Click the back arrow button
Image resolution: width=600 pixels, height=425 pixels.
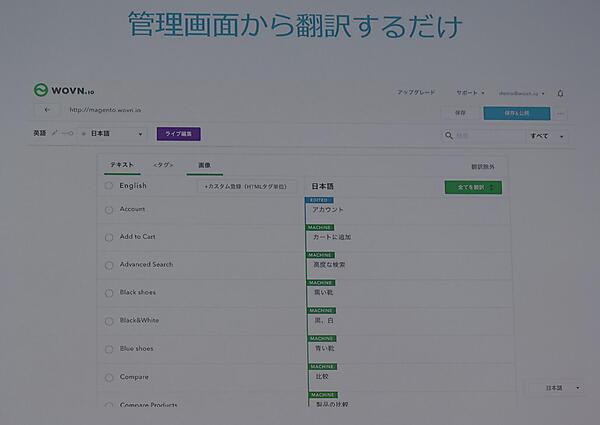pyautogui.click(x=46, y=111)
